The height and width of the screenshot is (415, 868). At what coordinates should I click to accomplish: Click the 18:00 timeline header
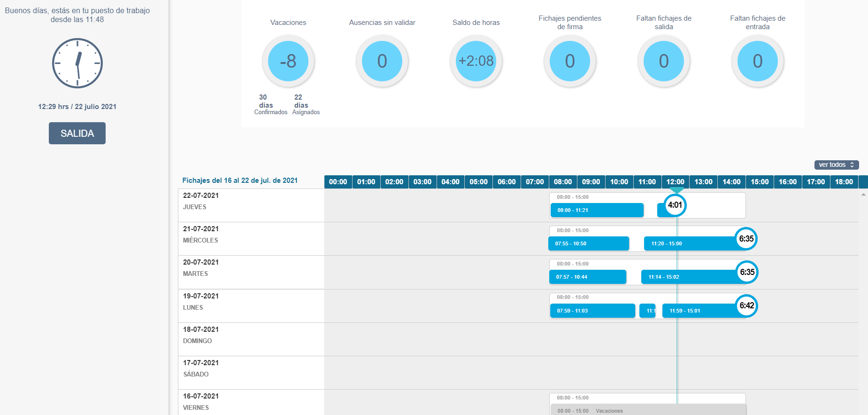[x=844, y=182]
